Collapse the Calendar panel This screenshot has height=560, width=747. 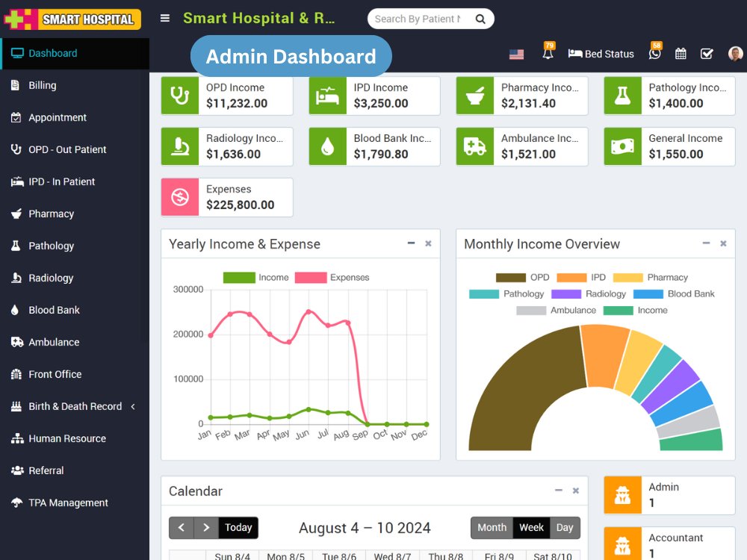pyautogui.click(x=558, y=490)
